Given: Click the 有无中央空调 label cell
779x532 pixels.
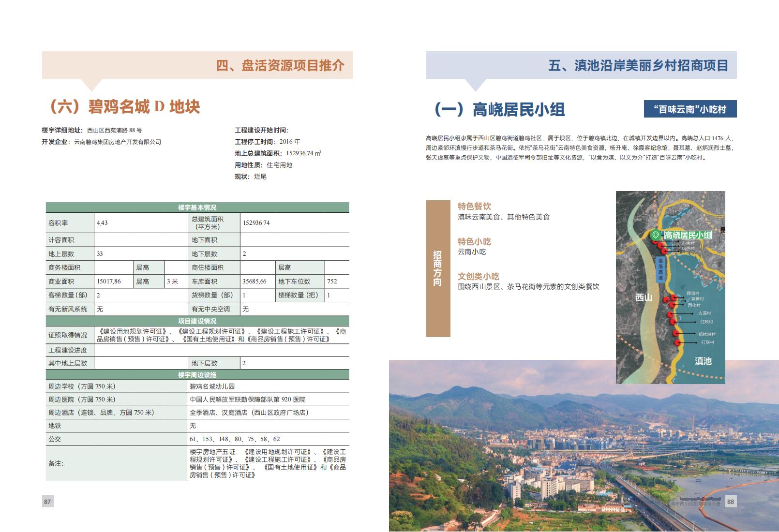Looking at the screenshot, I should 214,309.
